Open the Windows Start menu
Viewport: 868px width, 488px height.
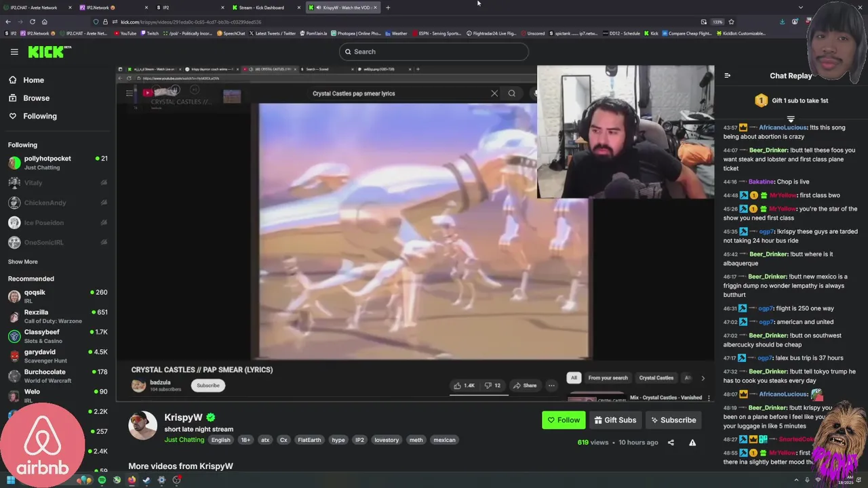(10, 480)
